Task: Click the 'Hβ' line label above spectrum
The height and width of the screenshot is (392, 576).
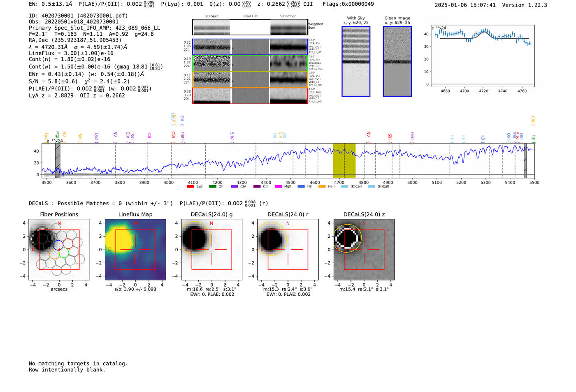Action: (483, 137)
